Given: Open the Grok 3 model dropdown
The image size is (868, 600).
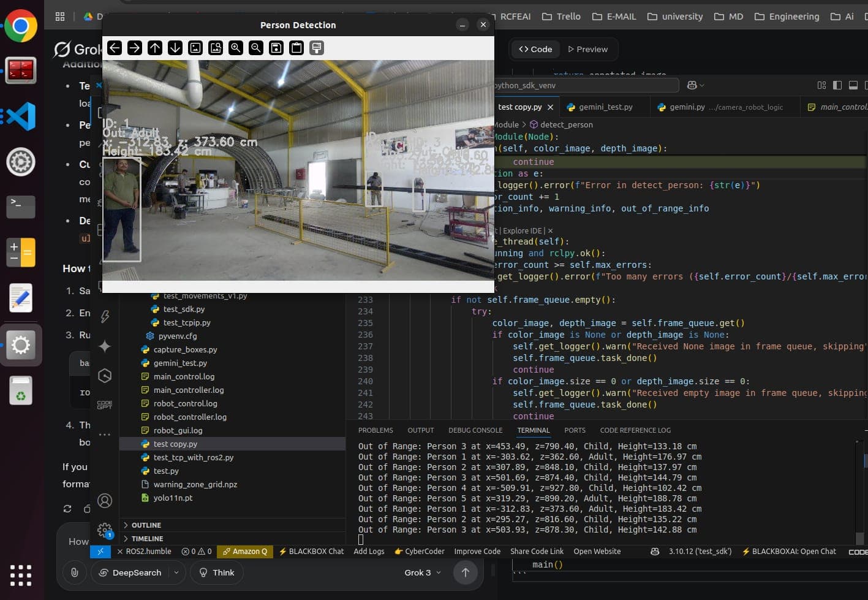Looking at the screenshot, I should 423,572.
